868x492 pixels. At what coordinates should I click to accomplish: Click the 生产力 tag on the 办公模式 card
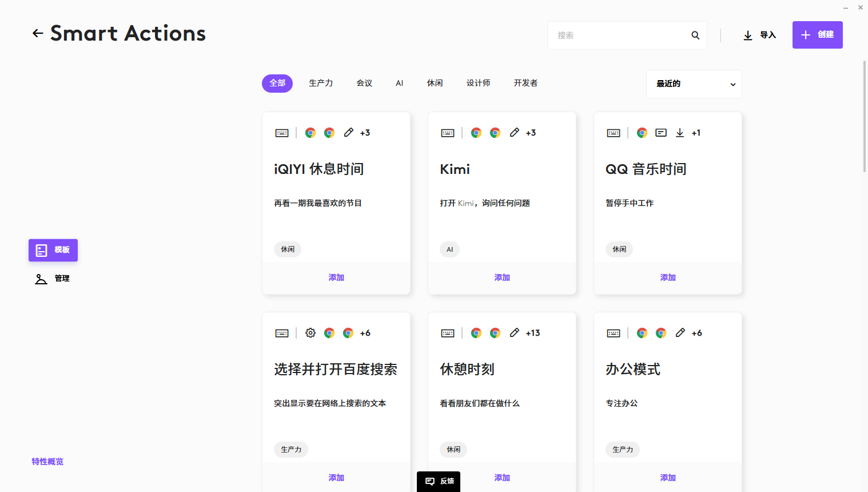623,450
